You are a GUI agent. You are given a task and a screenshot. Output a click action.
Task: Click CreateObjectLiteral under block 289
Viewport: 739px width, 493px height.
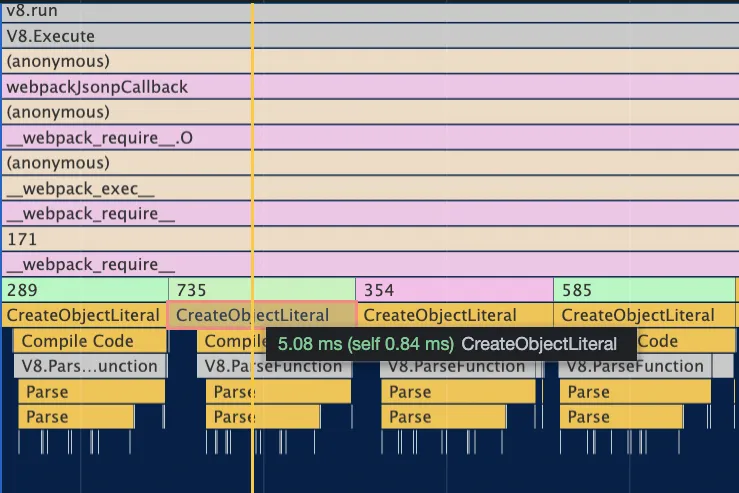point(84,315)
